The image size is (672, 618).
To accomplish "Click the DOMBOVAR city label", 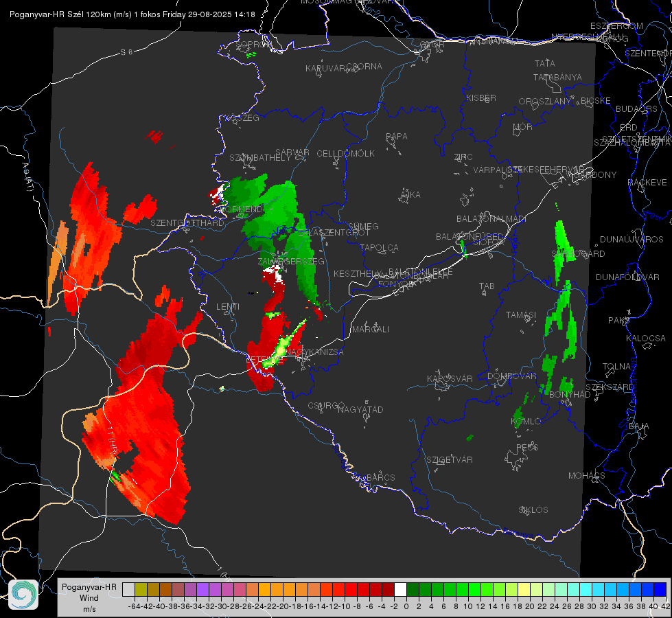I will [512, 376].
